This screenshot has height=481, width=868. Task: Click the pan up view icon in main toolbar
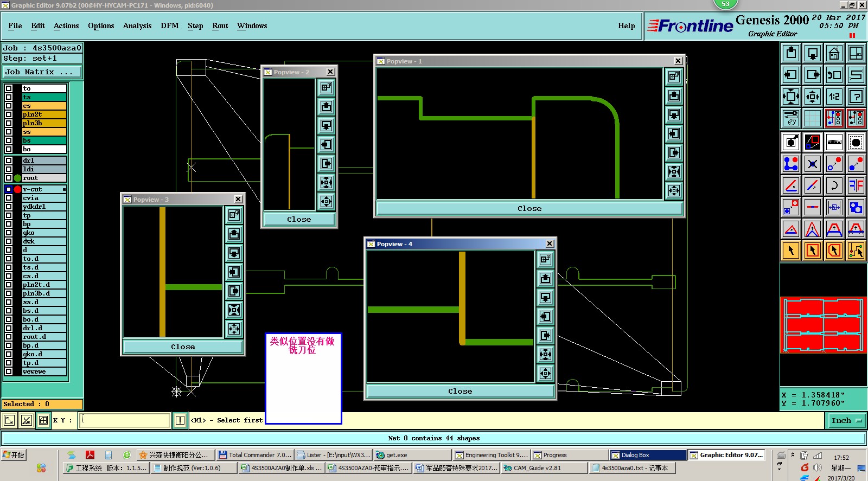[791, 53]
